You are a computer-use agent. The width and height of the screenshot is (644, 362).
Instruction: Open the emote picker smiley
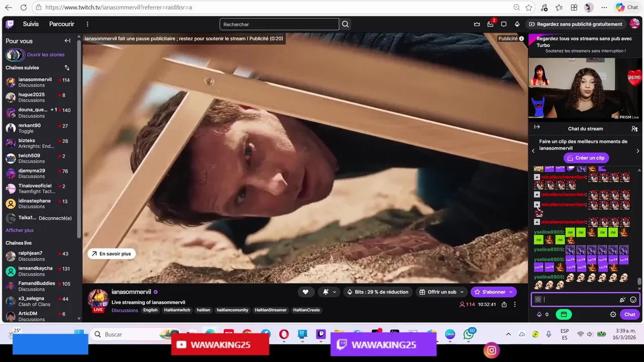[x=633, y=300]
